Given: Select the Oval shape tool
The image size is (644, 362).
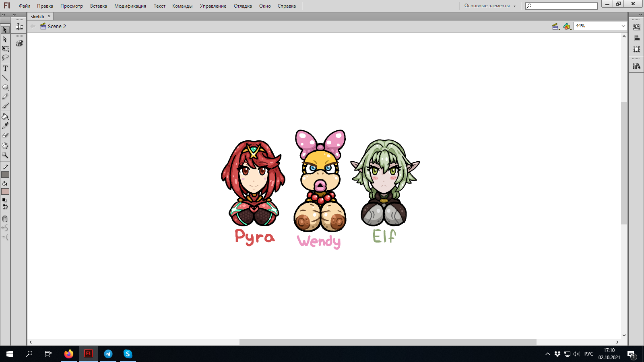Looking at the screenshot, I should 5,87.
